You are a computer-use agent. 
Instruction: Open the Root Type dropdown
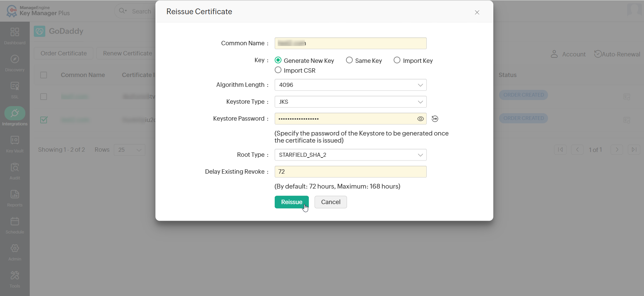pyautogui.click(x=351, y=155)
